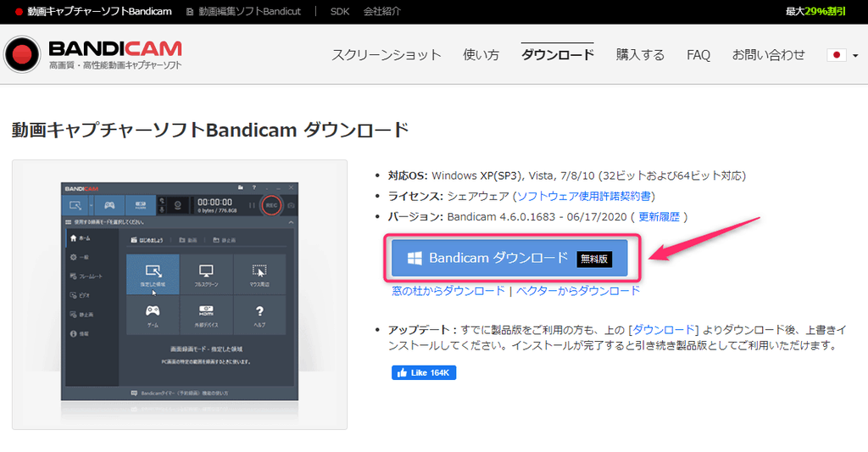Click the 対応OS Windows XP(SP3) line
The height and width of the screenshot is (452, 868).
point(567,176)
